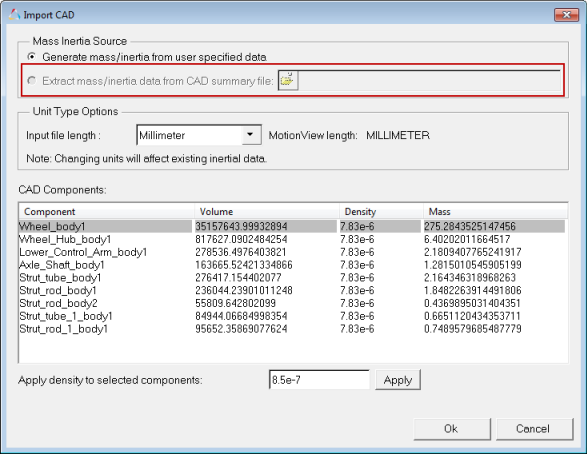Image resolution: width=587 pixels, height=454 pixels.
Task: Click the Apply button
Action: [398, 380]
